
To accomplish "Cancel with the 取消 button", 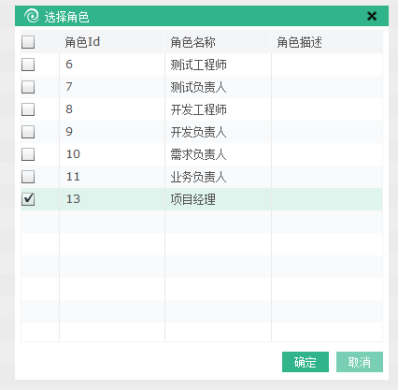I will [359, 362].
